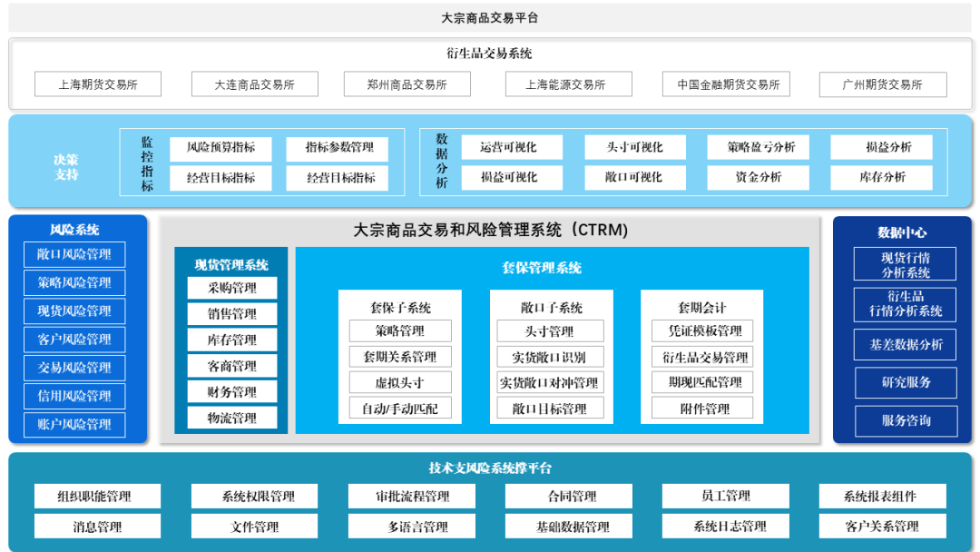Screen dimensions: 980x552
Task: Click 虚拟头寸 in the 套保子系统 column
Action: point(397,383)
